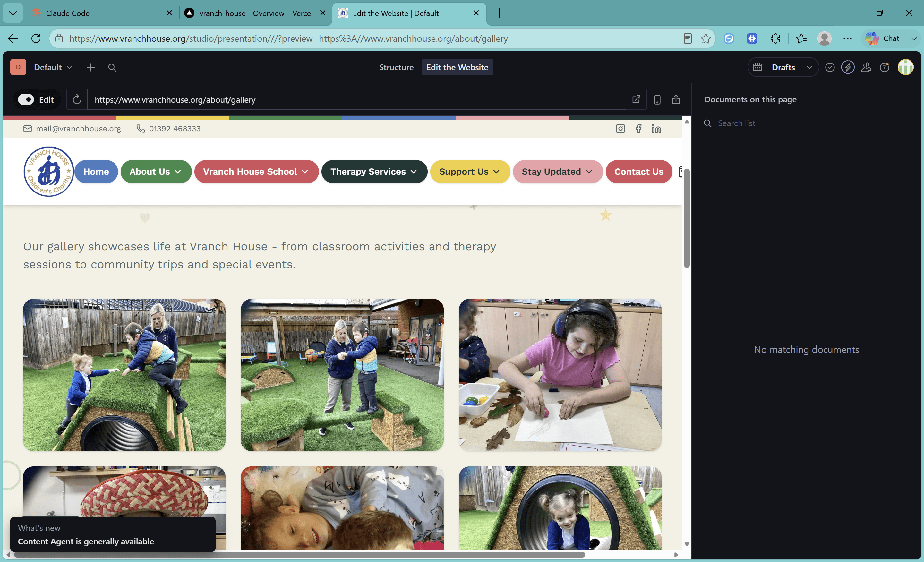Click the blue snowflake extension icon
This screenshot has width=924, height=562.
tap(752, 38)
